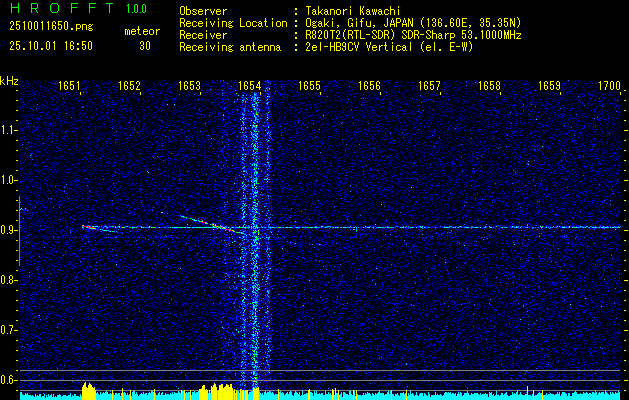Click the yellow signal peak block near 1651
The width and height of the screenshot is (629, 400).
pyautogui.click(x=89, y=391)
